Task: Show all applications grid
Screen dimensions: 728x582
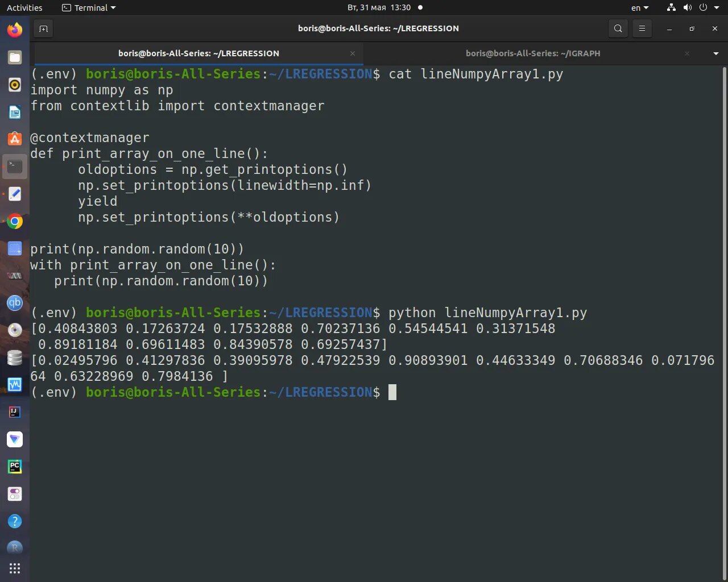Action: (15, 568)
